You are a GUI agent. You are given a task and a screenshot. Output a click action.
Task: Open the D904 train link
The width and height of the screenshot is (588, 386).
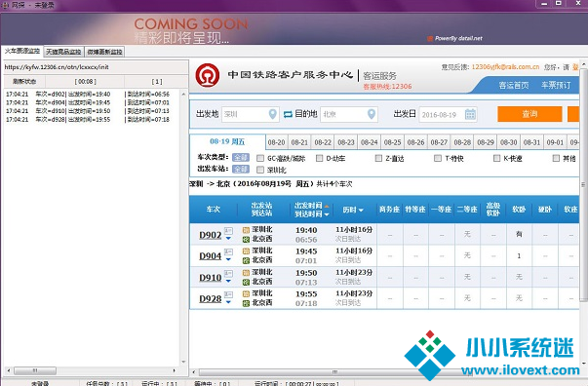click(210, 256)
